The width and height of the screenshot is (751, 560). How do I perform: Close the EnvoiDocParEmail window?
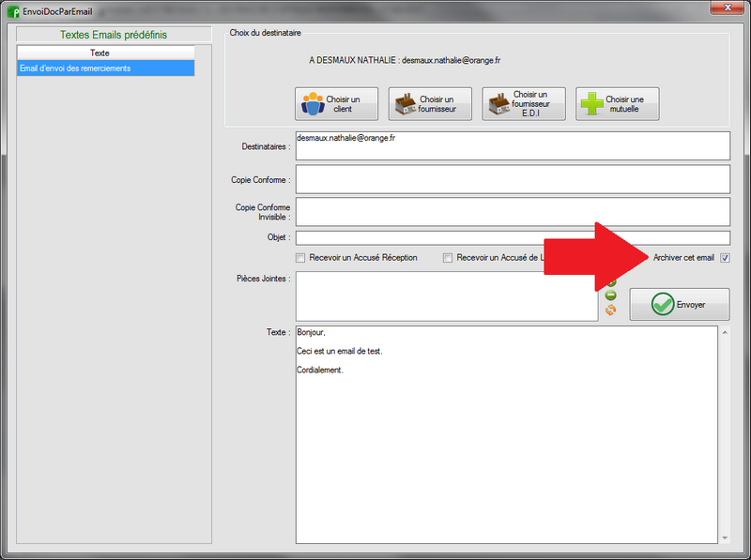(x=728, y=8)
